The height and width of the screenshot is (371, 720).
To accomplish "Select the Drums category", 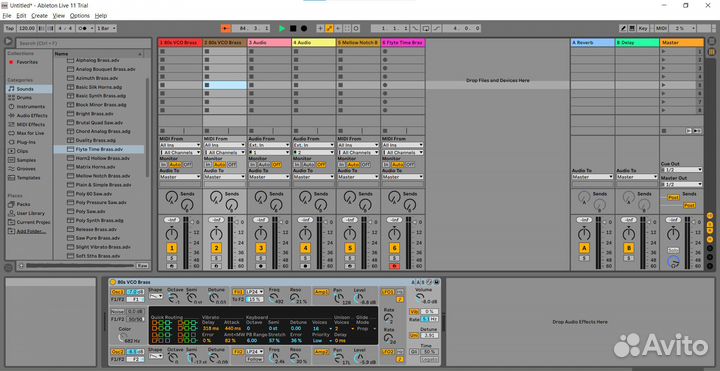I will click(29, 98).
